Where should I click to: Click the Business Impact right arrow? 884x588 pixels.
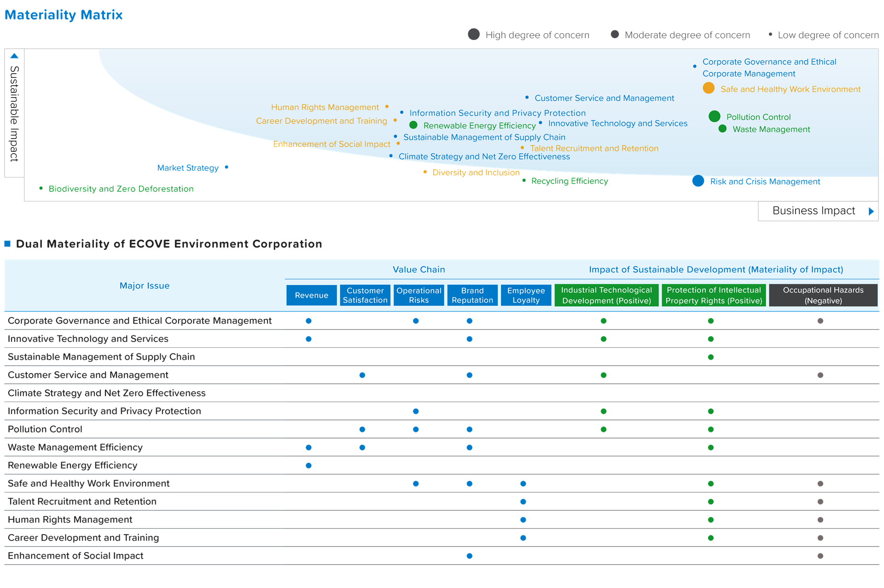tap(871, 211)
